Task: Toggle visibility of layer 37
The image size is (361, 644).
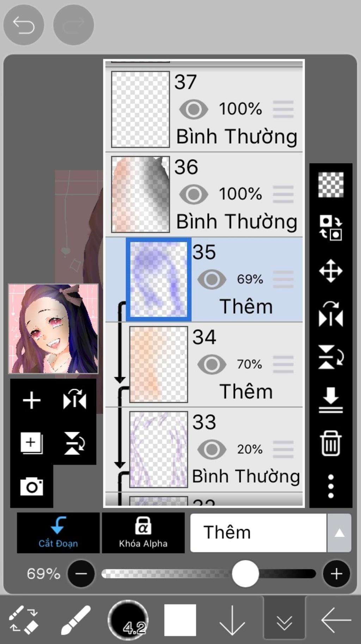Action: [x=194, y=109]
